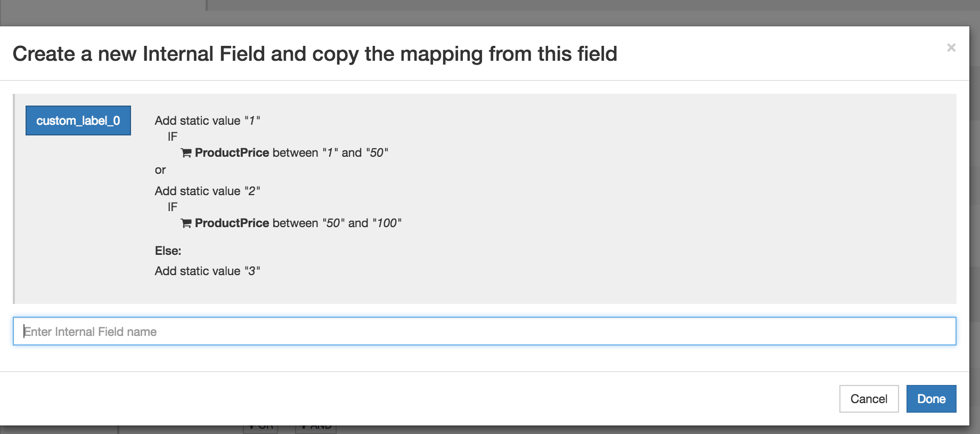Click the partially hidden OR button below the dialog
The image size is (980, 434).
(x=260, y=429)
